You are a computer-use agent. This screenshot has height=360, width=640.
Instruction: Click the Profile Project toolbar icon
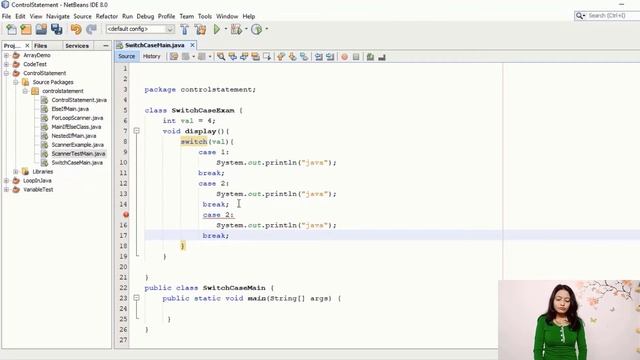click(256, 29)
